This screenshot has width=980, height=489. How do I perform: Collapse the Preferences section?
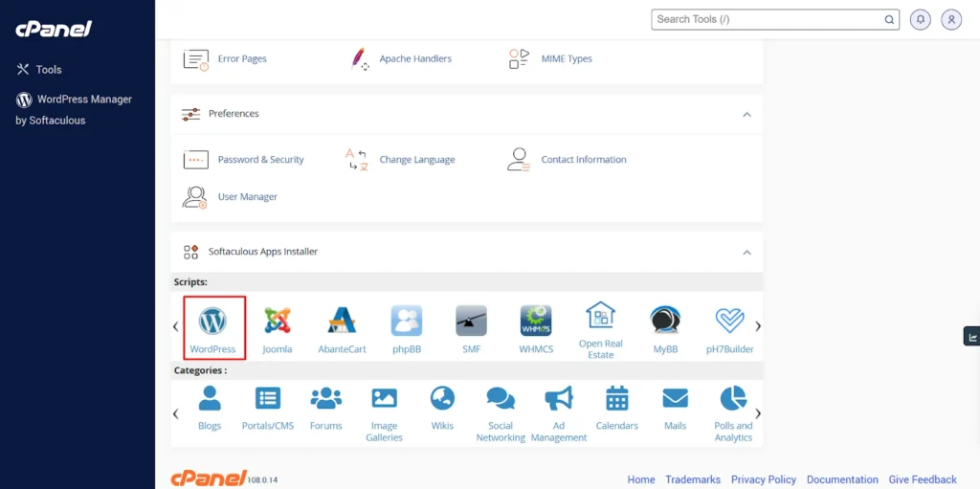pos(746,115)
